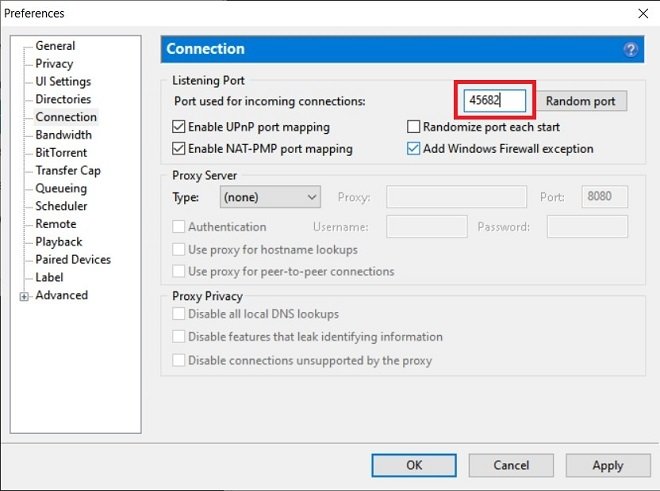Click the Cancel button

point(511,465)
